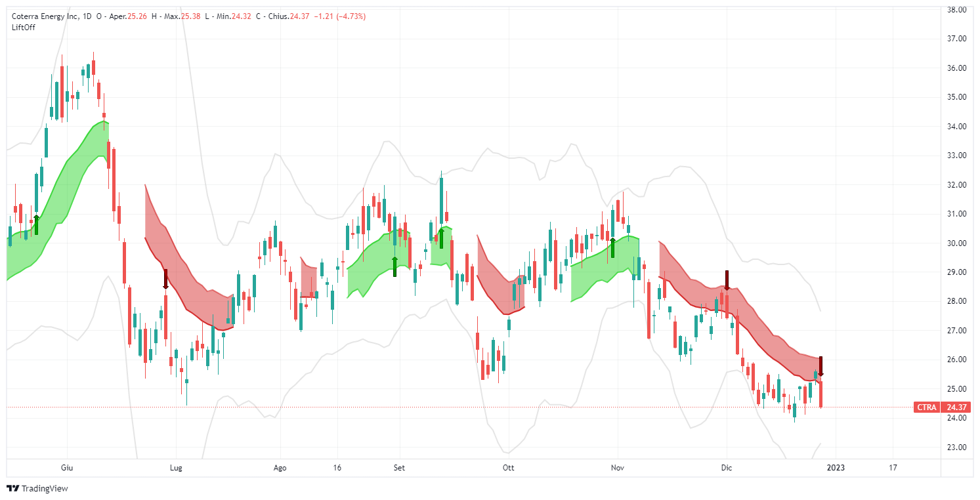Click the down arrow above the last candle
This screenshot has height=500, width=980.
coord(820,367)
